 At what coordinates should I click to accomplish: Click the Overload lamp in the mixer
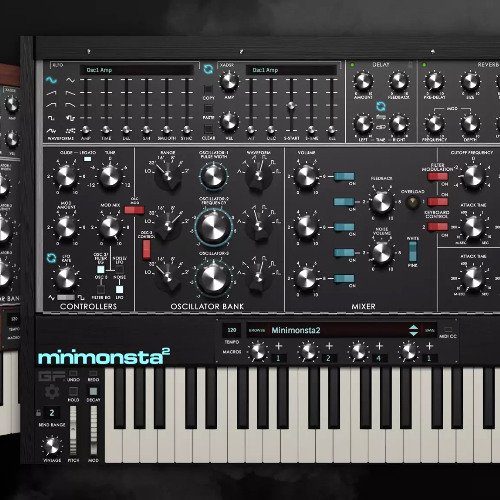[412, 202]
